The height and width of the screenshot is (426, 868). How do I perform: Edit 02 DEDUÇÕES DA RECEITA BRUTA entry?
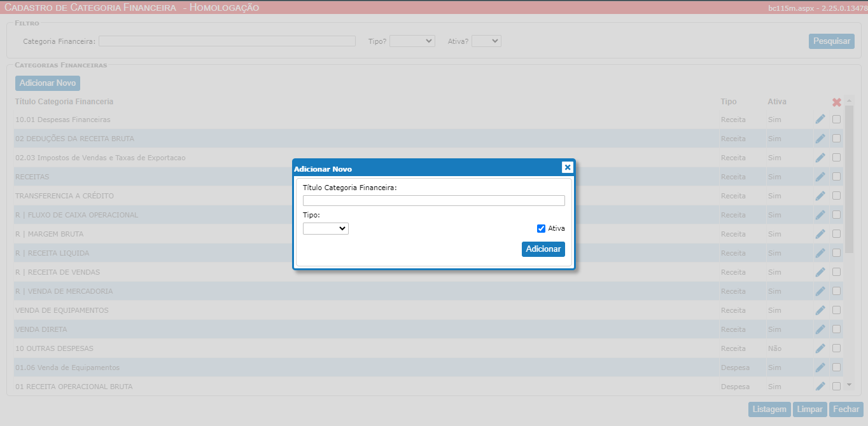pos(820,138)
